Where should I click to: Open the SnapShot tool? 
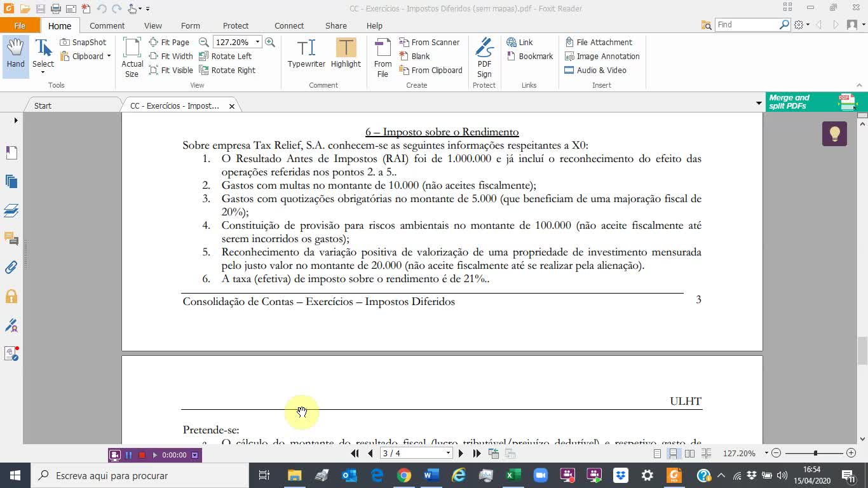pyautogui.click(x=83, y=42)
